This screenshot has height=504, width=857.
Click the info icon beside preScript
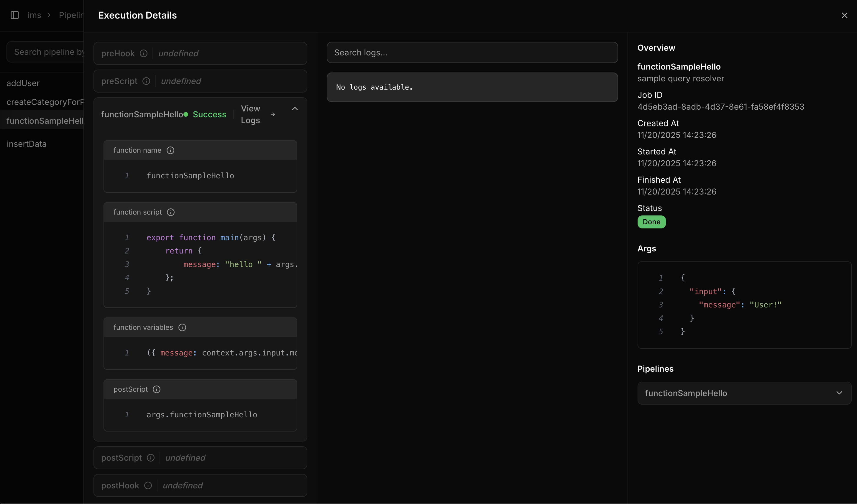pos(146,81)
